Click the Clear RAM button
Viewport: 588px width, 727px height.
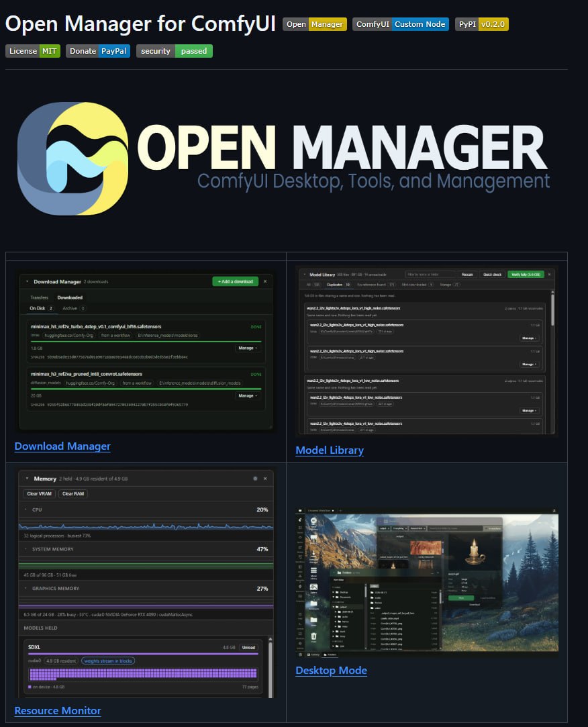click(x=73, y=494)
